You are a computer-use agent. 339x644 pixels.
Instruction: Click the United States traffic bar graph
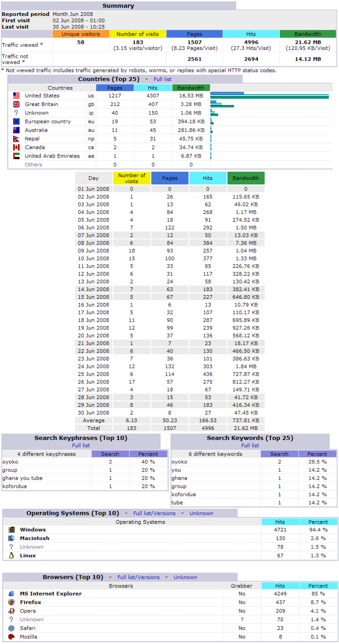tap(269, 96)
